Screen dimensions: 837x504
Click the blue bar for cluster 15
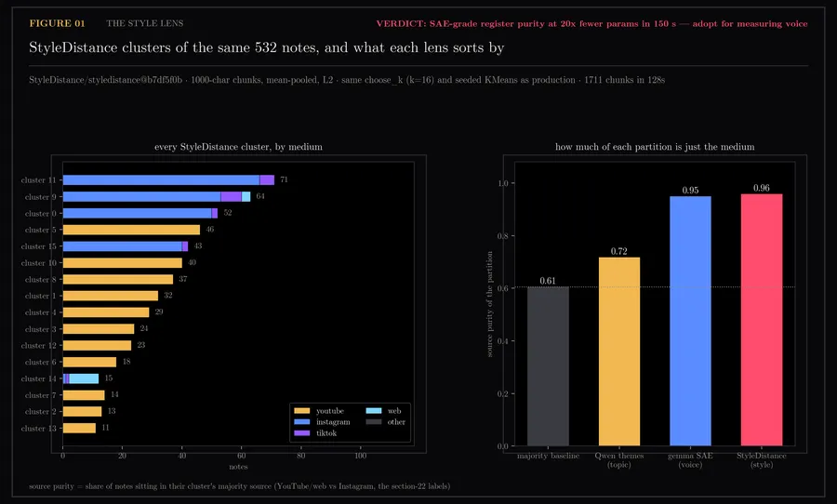pos(122,246)
